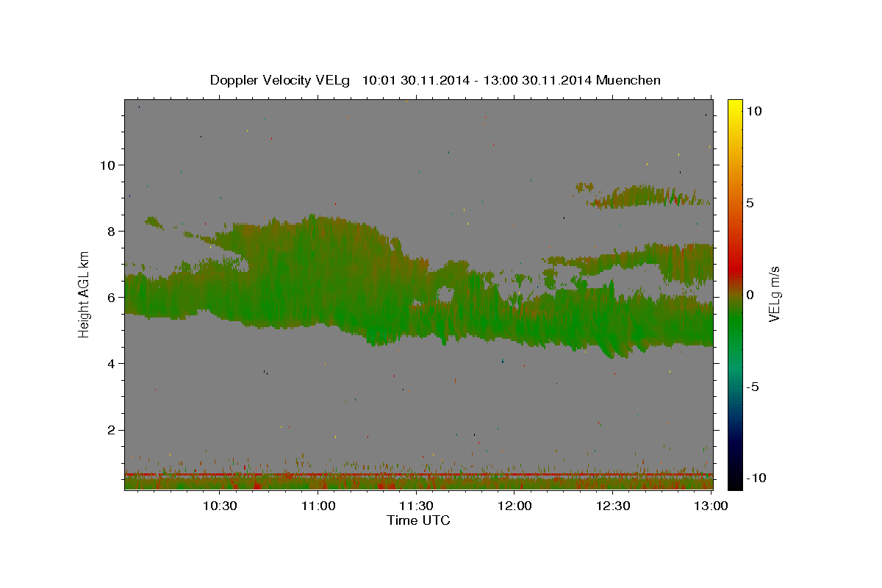
Task: Click the '10:30' time tick label
Action: coord(220,506)
